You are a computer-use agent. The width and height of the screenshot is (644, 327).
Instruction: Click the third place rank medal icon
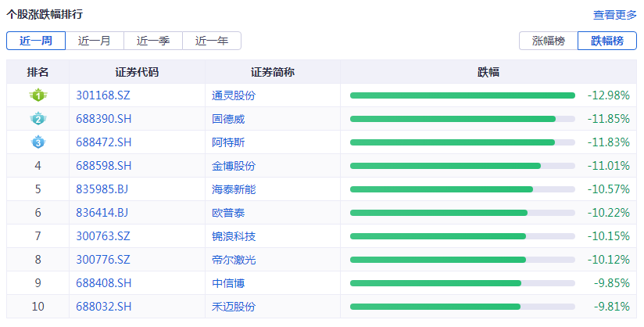pyautogui.click(x=38, y=142)
